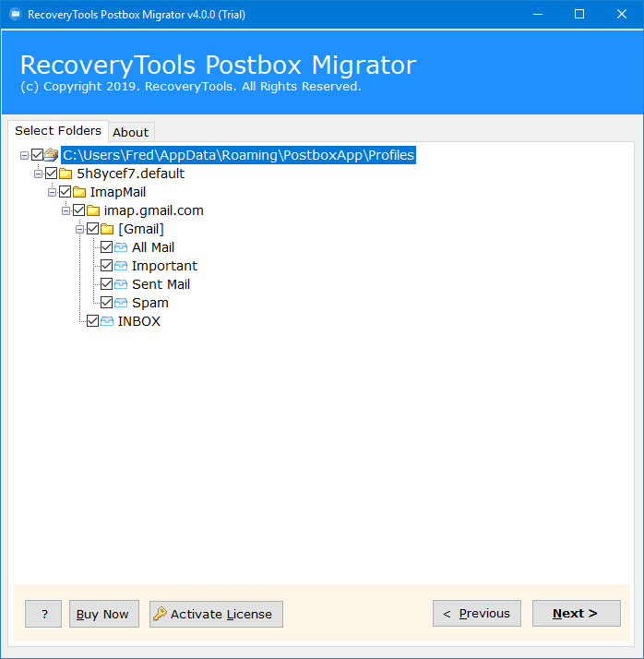Switch to the About tab
Viewport: 644px width, 659px height.
coord(131,132)
